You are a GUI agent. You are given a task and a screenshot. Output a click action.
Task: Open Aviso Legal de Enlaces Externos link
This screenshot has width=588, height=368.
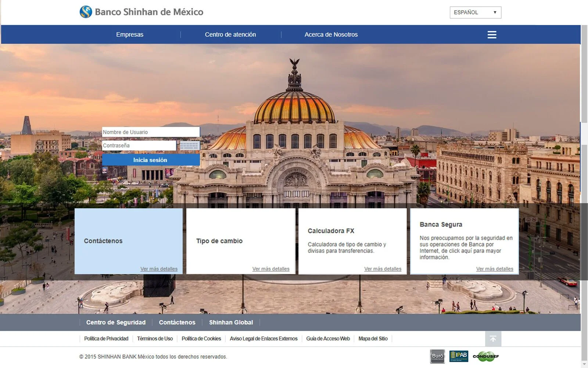coord(263,339)
